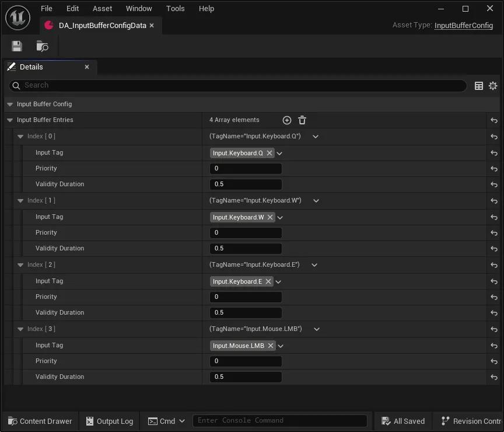Image resolution: width=504 pixels, height=432 pixels.
Task: Collapse the Input Buffer Config category
Action: [x=10, y=104]
